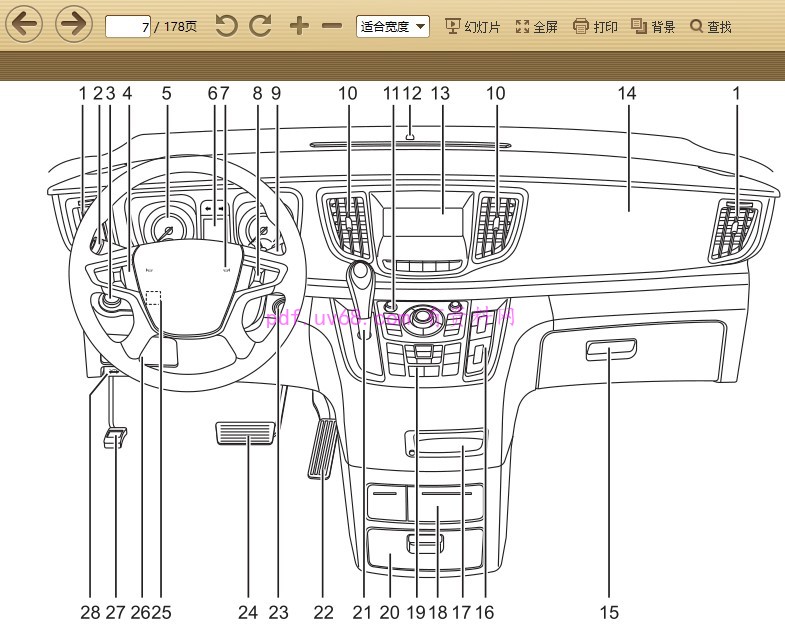Open the 适合宽度 zoom mode dropdown
785x630 pixels.
point(393,26)
